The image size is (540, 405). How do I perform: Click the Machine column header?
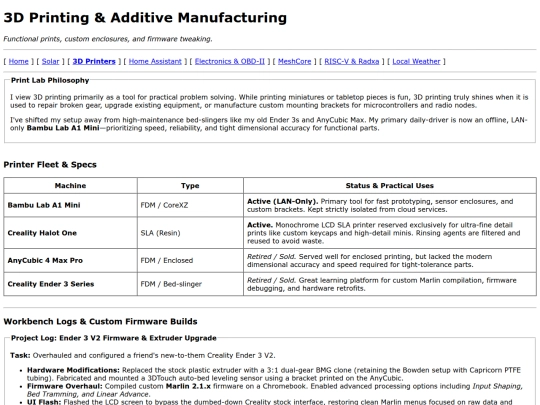[x=70, y=186]
